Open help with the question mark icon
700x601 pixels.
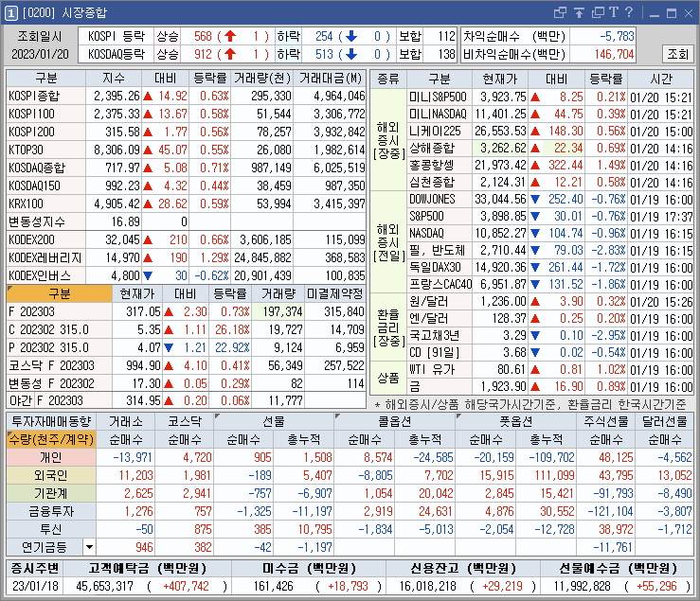coord(629,12)
